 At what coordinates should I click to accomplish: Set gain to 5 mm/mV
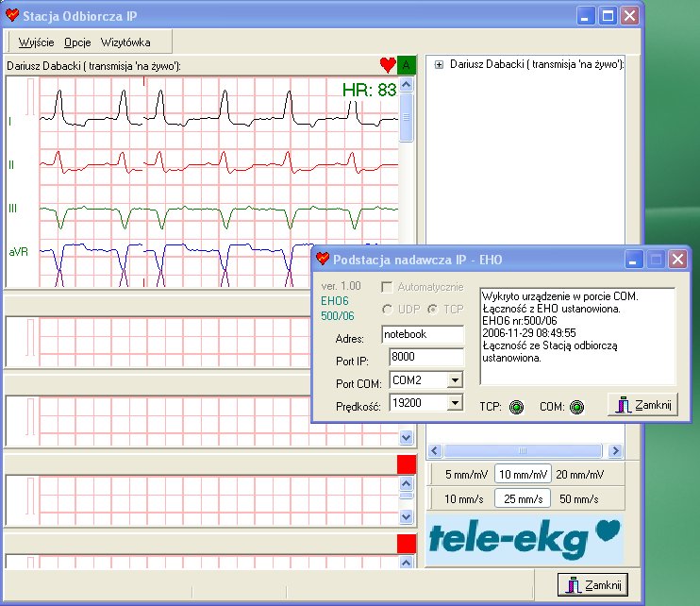[x=466, y=474]
